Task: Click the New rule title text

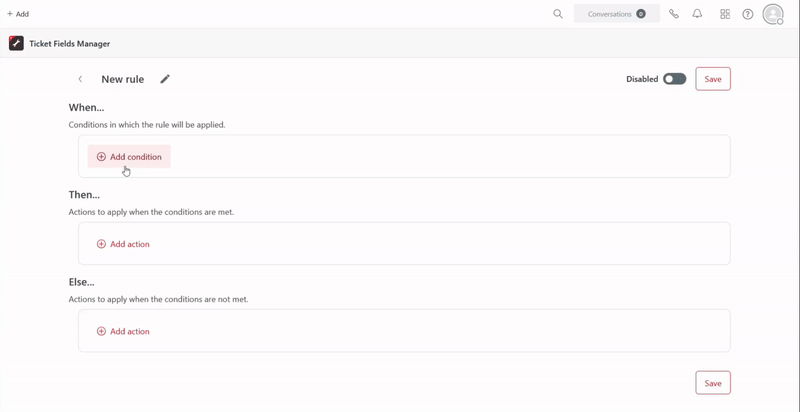Action: click(x=122, y=79)
